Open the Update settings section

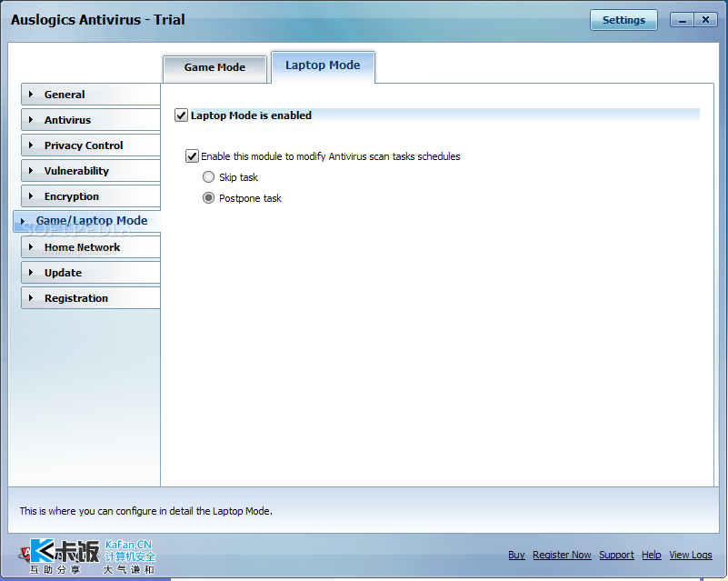[x=91, y=273]
